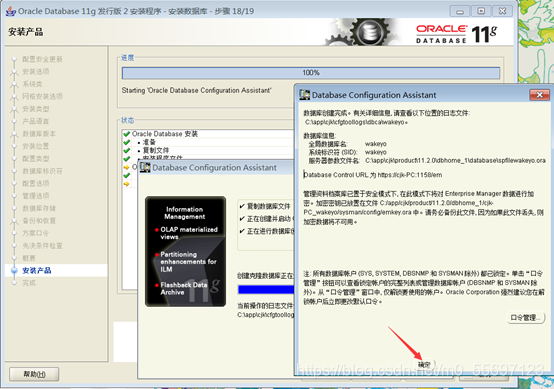Select 备份和恢复 step in sidebar
554x389 pixels.
(x=39, y=220)
